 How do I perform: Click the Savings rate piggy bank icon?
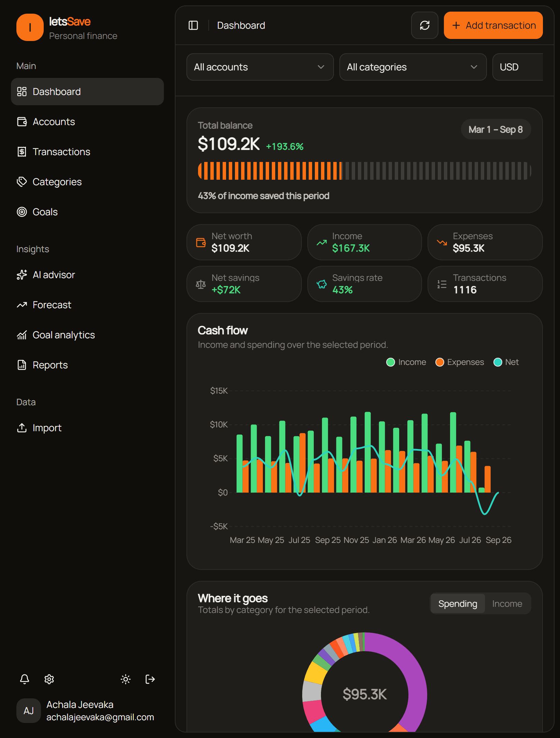pos(322,284)
